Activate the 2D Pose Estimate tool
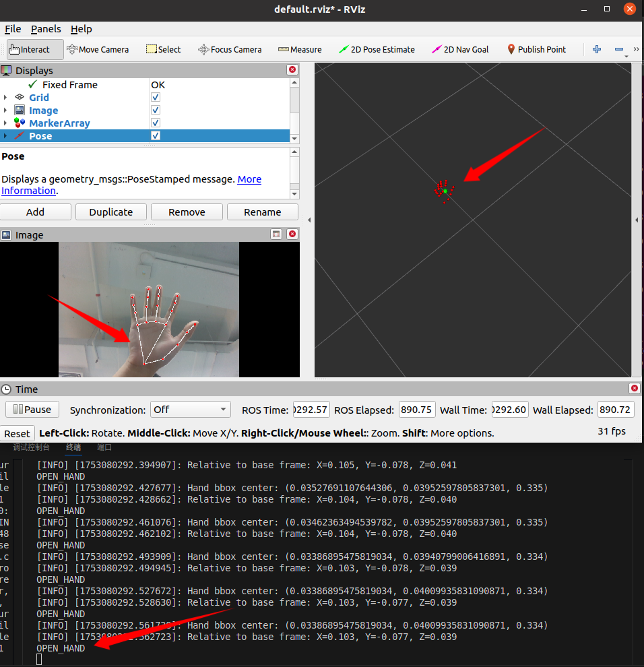Viewport: 644px width, 667px height. point(377,49)
